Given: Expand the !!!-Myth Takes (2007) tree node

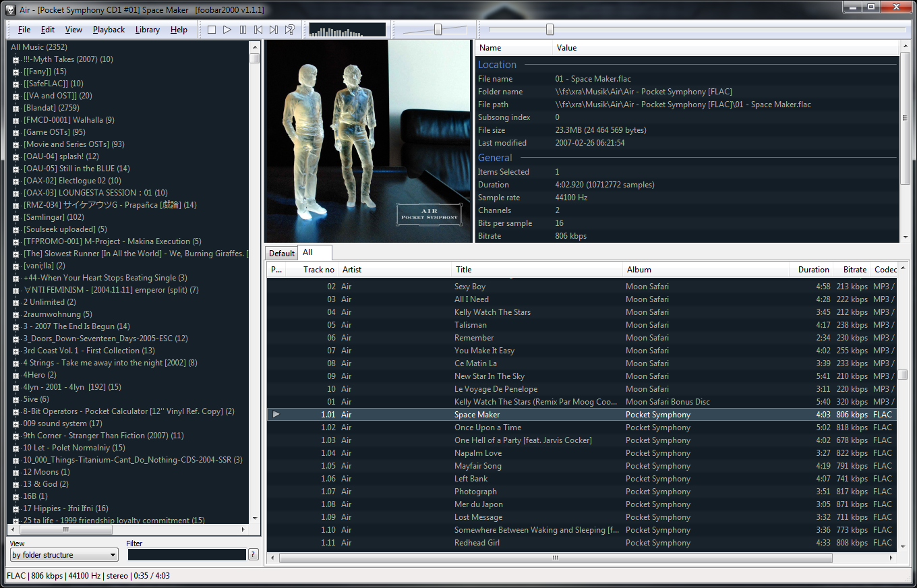Looking at the screenshot, I should pyautogui.click(x=16, y=59).
